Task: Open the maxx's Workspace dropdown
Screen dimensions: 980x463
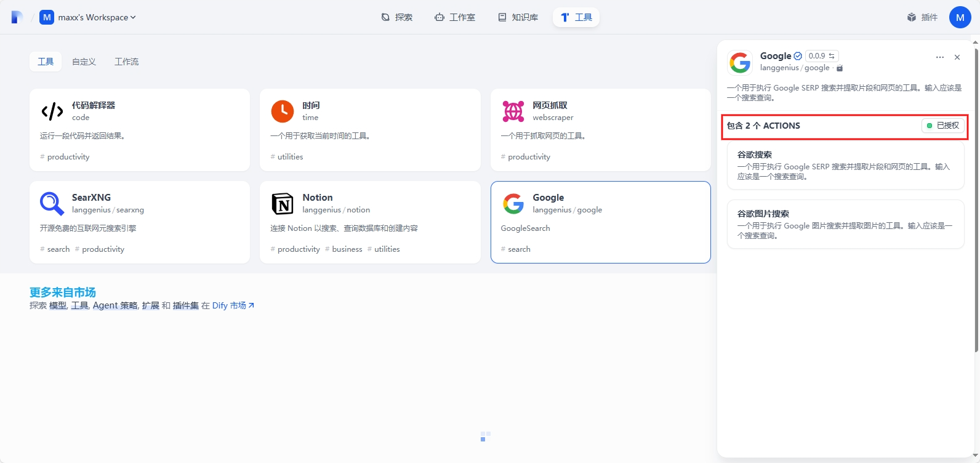Action: pyautogui.click(x=88, y=17)
